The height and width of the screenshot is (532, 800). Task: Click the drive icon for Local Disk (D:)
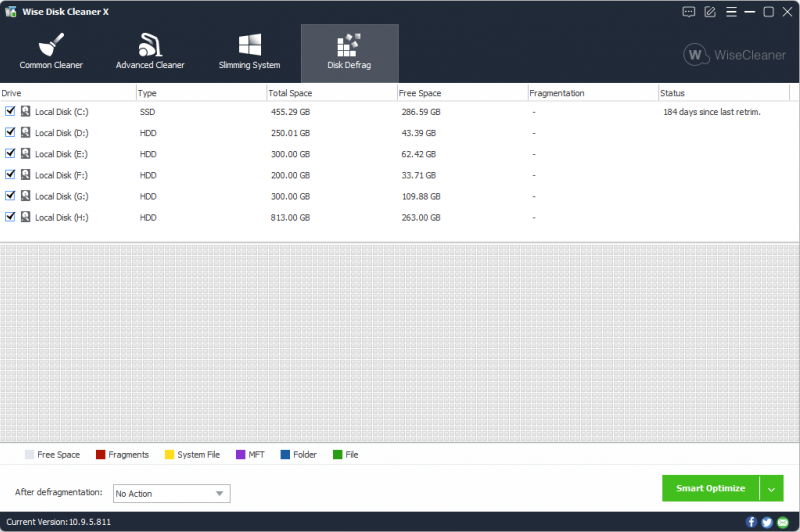click(x=26, y=132)
